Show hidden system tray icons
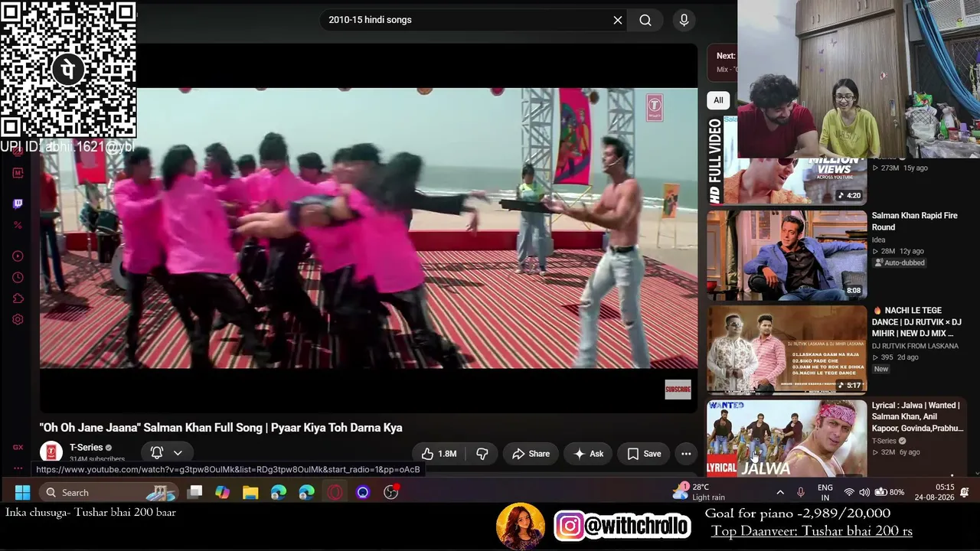This screenshot has width=980, height=551. click(780, 493)
